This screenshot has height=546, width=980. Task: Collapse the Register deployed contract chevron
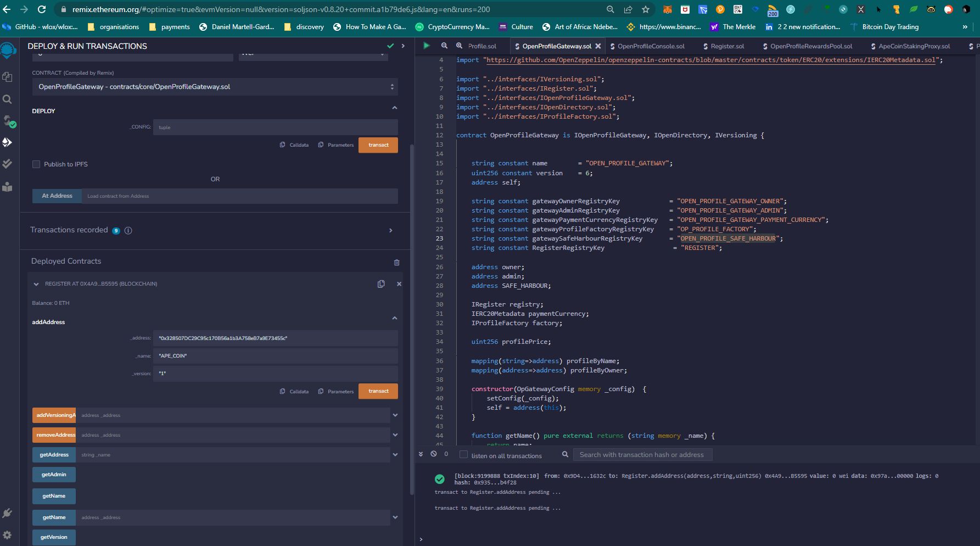click(36, 284)
